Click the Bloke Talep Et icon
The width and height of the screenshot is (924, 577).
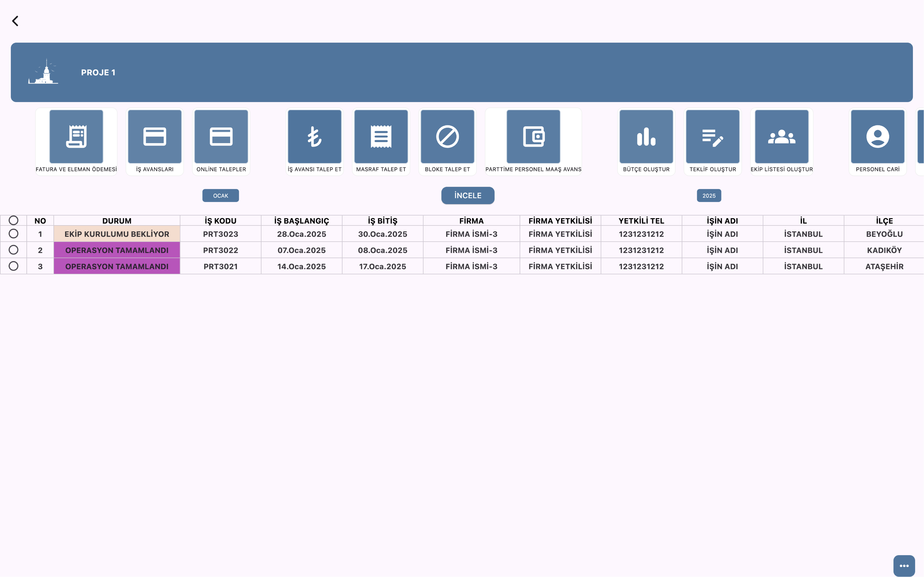coord(447,137)
